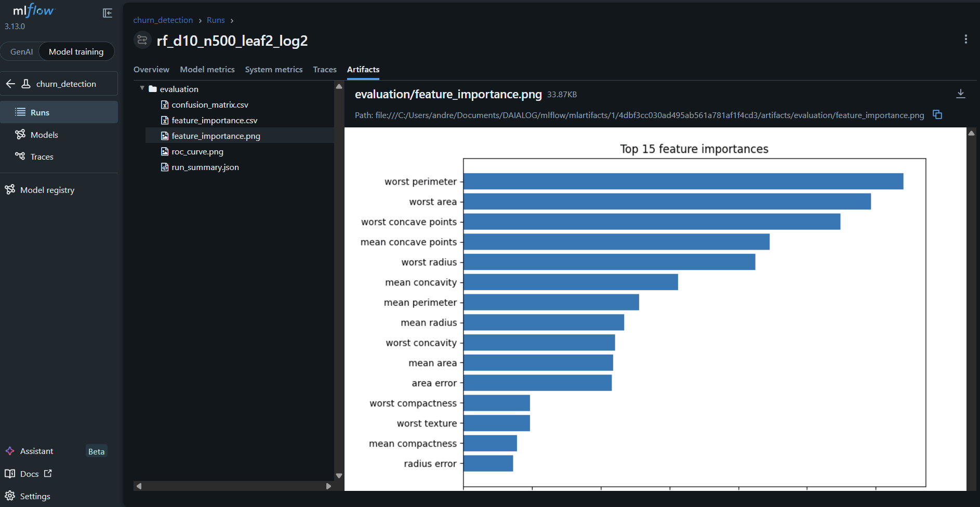The height and width of the screenshot is (507, 980).
Task: Collapse the sidebar using the collapse icon
Action: (x=108, y=13)
